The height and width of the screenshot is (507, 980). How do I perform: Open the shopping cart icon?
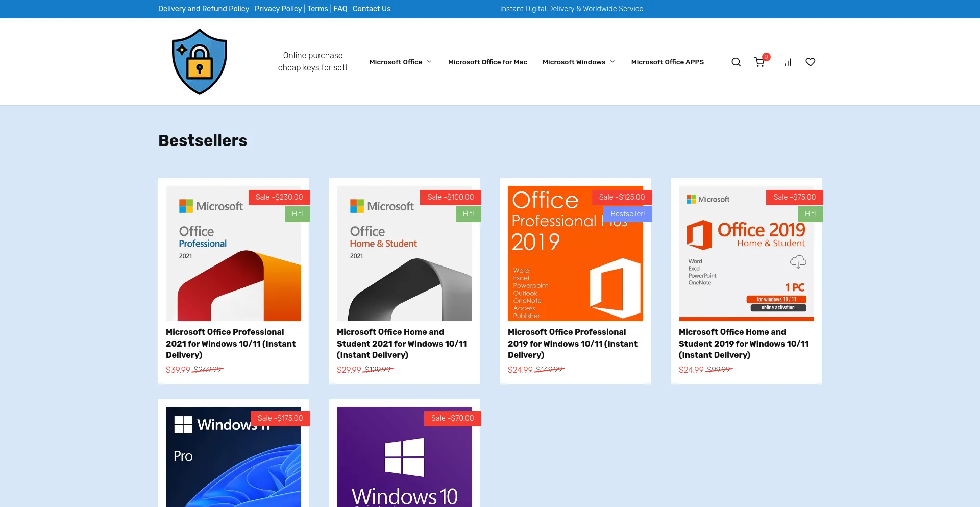pyautogui.click(x=759, y=62)
